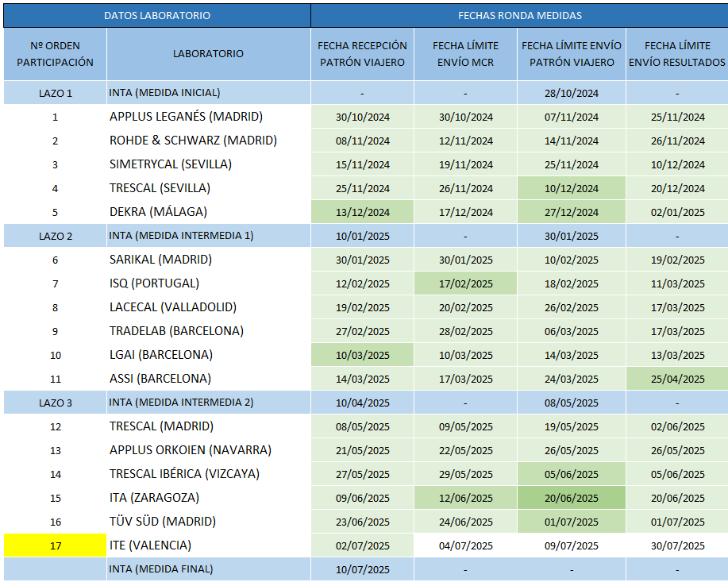Screen dimensions: 728x582
Task: Select order number 10 in LGAI row
Action: pos(56,355)
